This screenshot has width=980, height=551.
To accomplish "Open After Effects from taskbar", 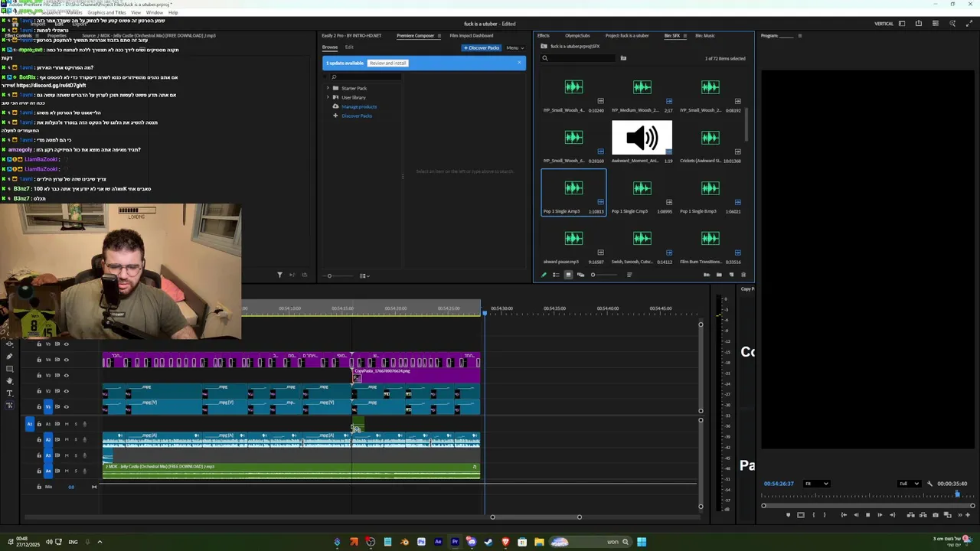I will point(438,542).
